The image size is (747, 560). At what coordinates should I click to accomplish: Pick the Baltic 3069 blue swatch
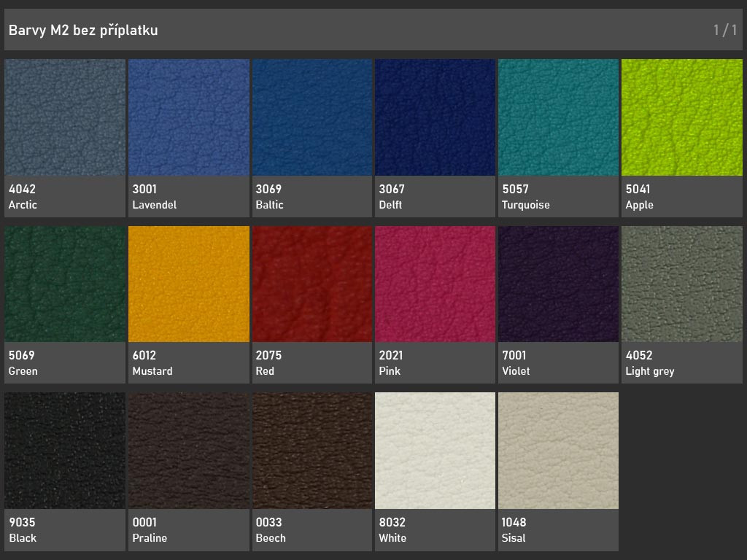click(x=311, y=117)
